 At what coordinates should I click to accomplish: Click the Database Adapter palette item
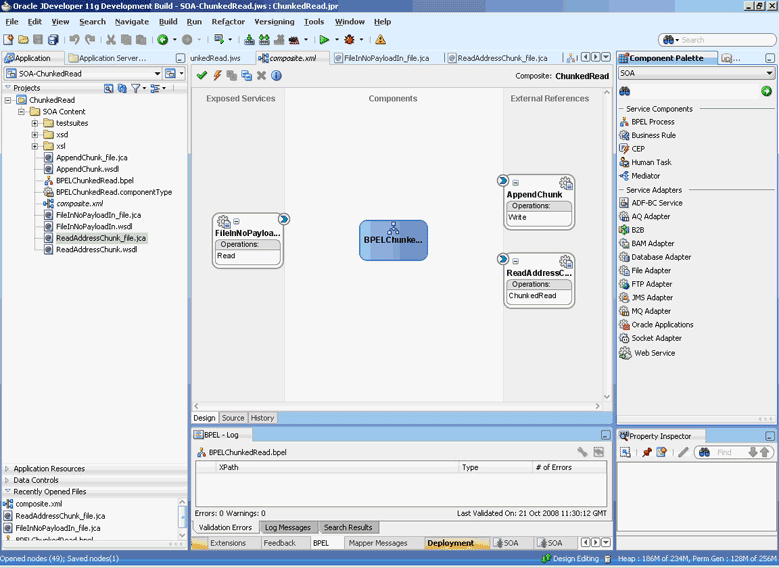661,257
